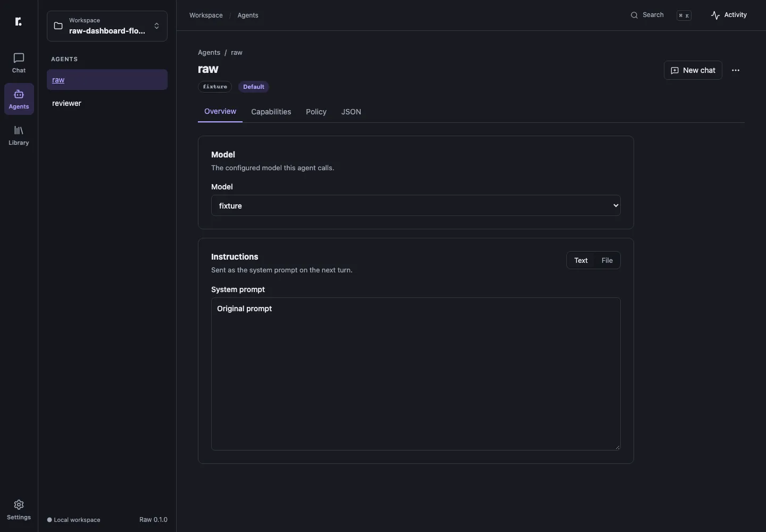Switch to the Policy tab
The height and width of the screenshot is (532, 766).
point(316,112)
